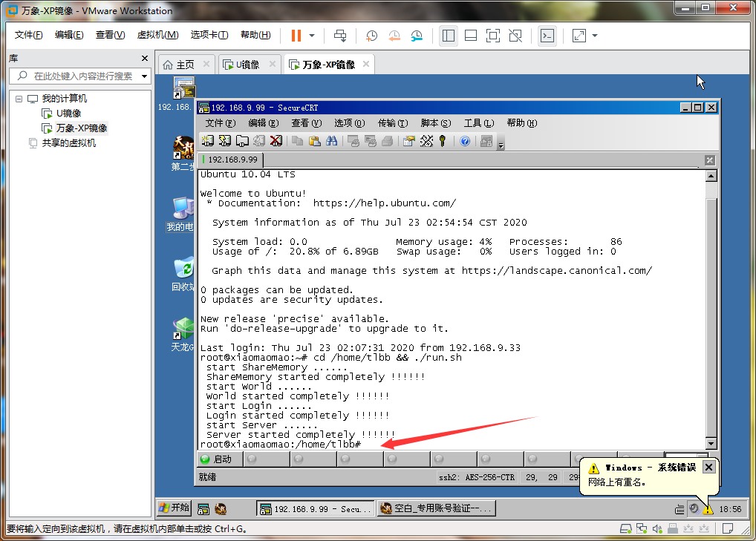This screenshot has width=756, height=541.
Task: Click the VMware USB device status icon
Action: click(x=673, y=529)
